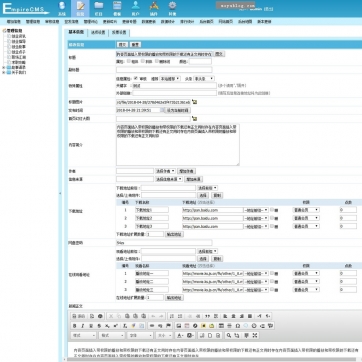The width and height of the screenshot is (362, 362).
Task: Toggle Bold in the editor toolbar
Action: 75,326
